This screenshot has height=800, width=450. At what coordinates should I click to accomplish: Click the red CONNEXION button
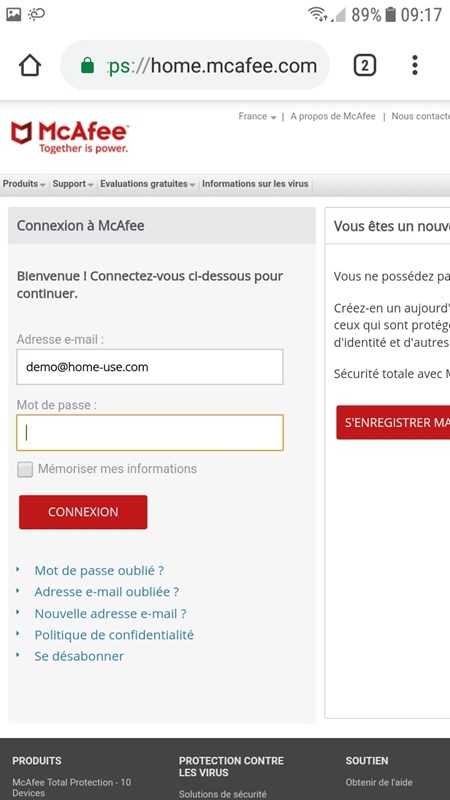[83, 512]
